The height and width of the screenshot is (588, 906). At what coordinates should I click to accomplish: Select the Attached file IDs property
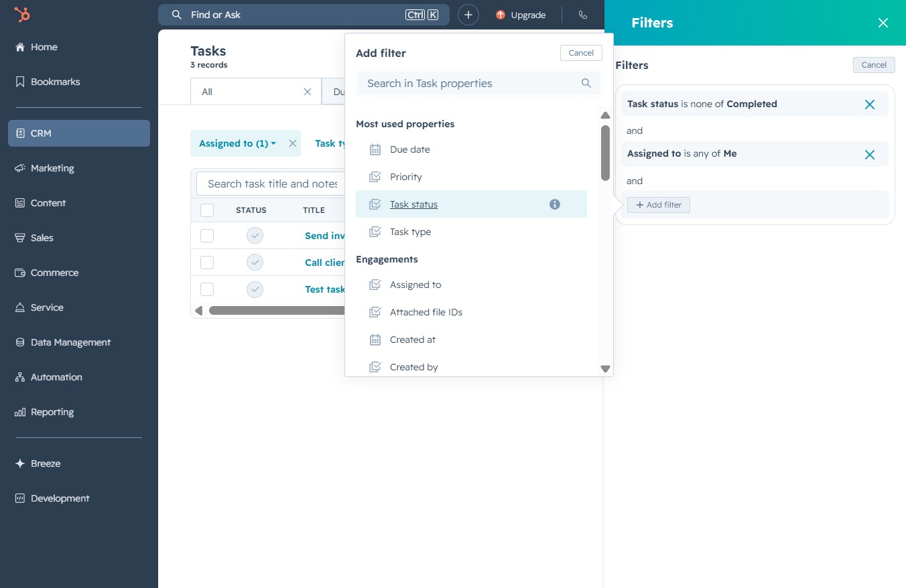471,312
